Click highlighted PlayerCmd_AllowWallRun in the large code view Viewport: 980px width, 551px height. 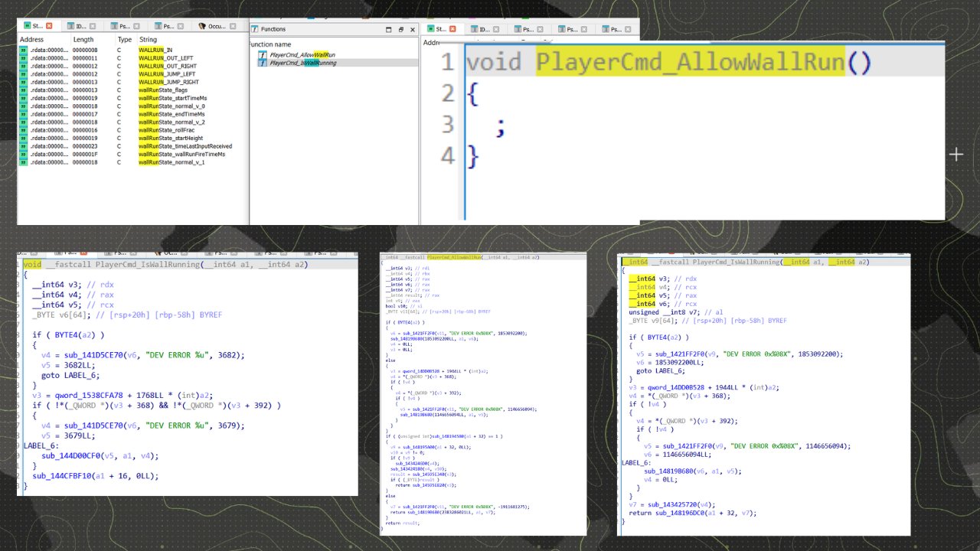click(x=690, y=61)
